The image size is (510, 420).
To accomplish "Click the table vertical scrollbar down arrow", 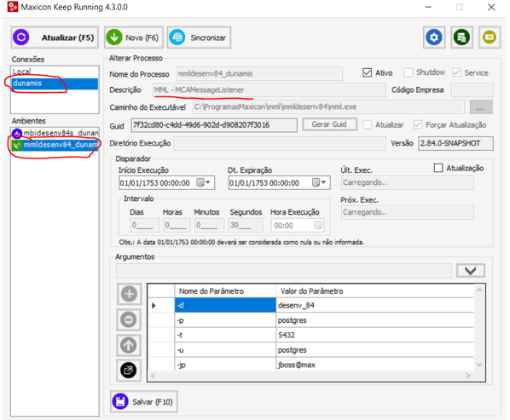I will point(479,365).
